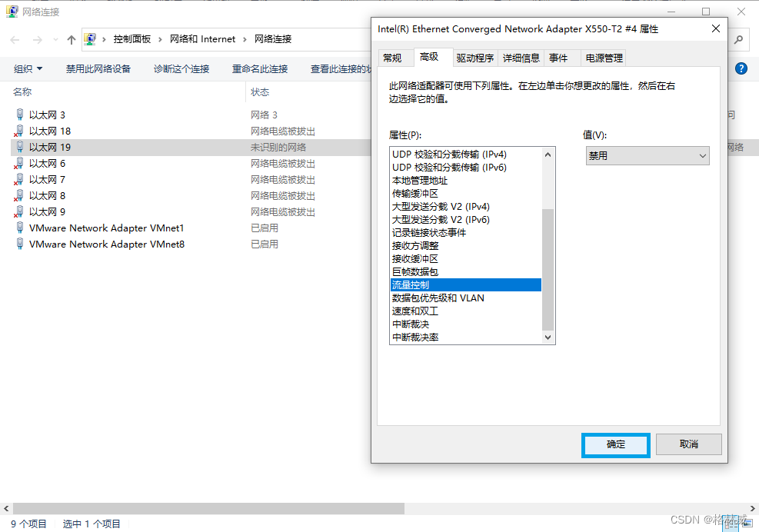Open the 组织 menu
Image resolution: width=759 pixels, height=532 pixels.
(x=28, y=68)
